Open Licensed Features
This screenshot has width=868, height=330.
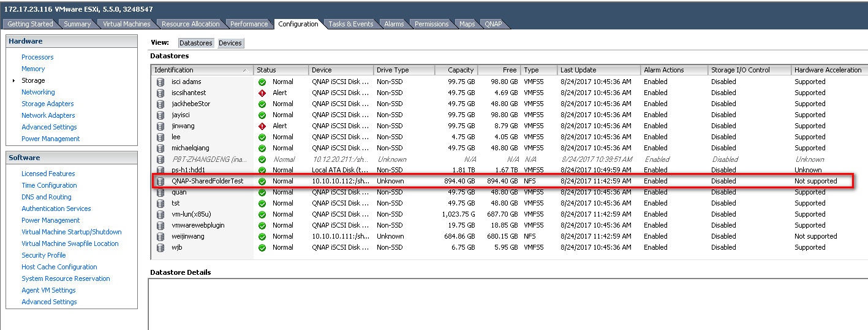(x=48, y=174)
